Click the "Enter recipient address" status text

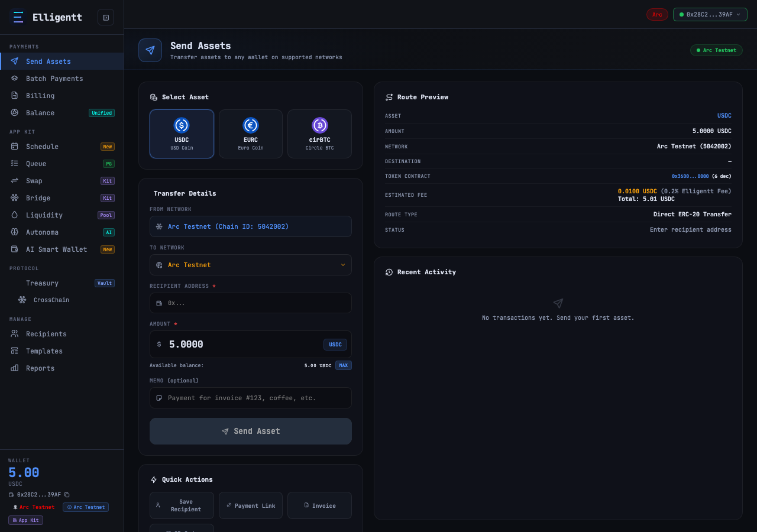pyautogui.click(x=691, y=229)
